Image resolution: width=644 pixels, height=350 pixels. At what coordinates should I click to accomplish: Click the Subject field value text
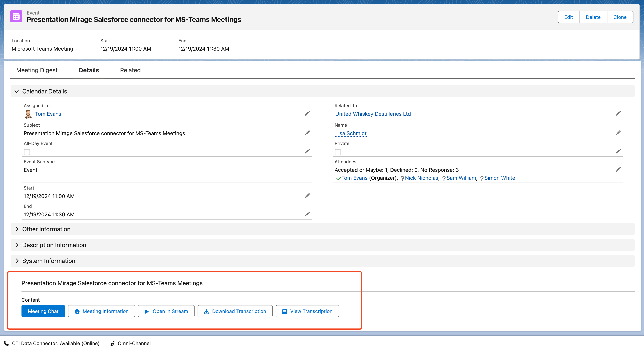104,133
